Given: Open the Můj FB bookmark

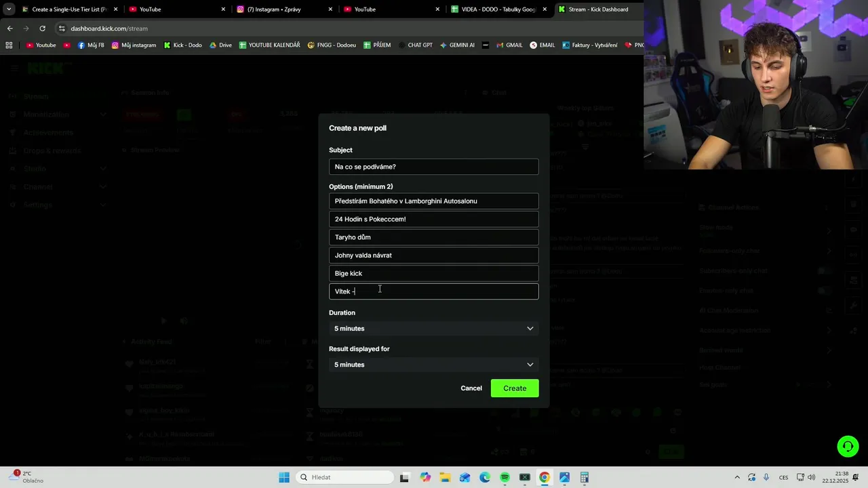Looking at the screenshot, I should (91, 45).
